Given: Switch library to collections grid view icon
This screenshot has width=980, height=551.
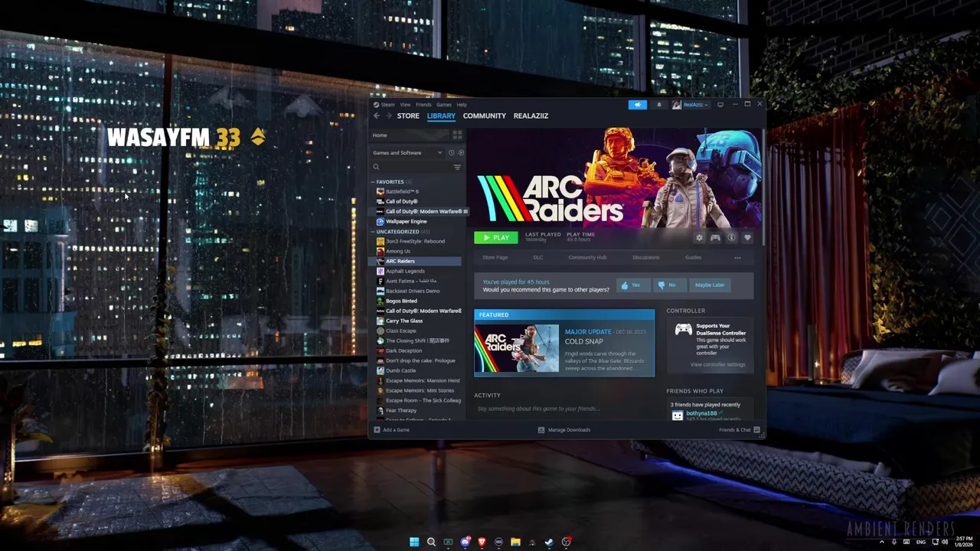Looking at the screenshot, I should pos(457,135).
